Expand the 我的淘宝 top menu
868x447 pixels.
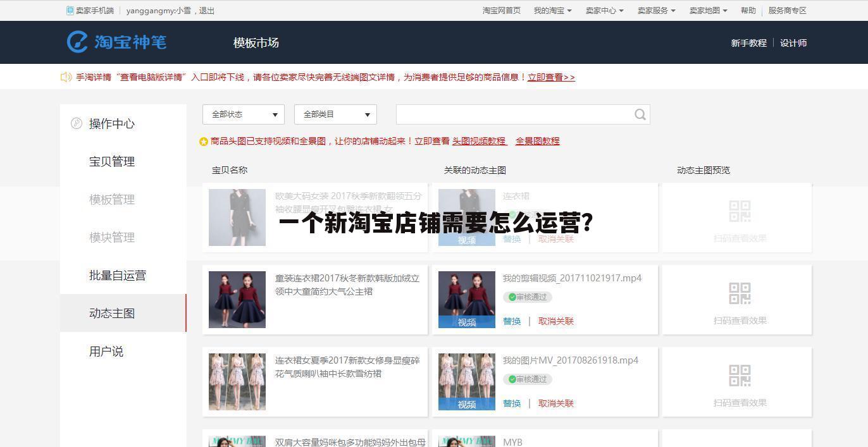552,11
